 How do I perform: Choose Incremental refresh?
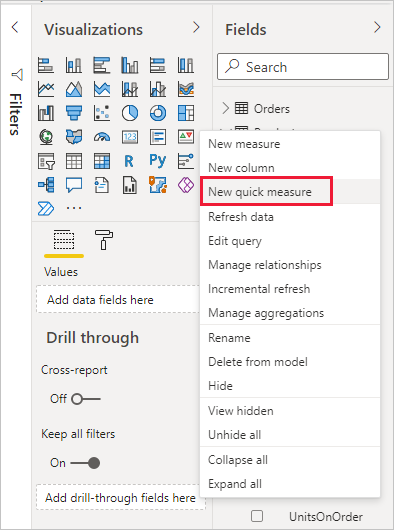(x=290, y=289)
